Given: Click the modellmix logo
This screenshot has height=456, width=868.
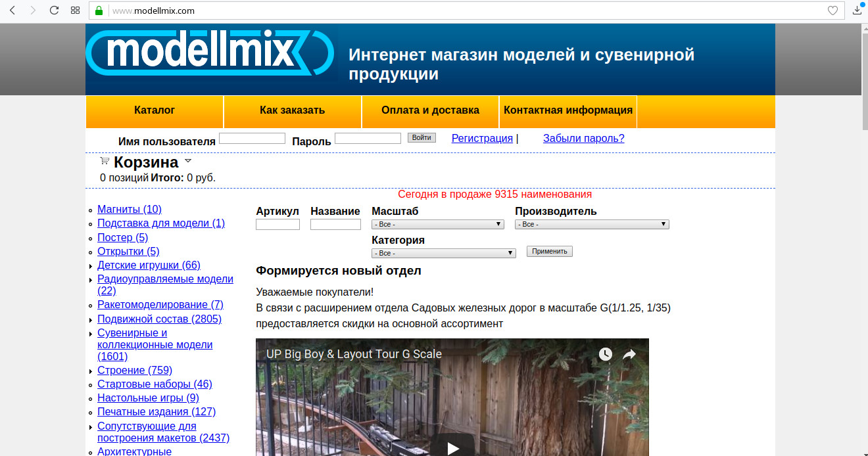Looking at the screenshot, I should pos(210,53).
